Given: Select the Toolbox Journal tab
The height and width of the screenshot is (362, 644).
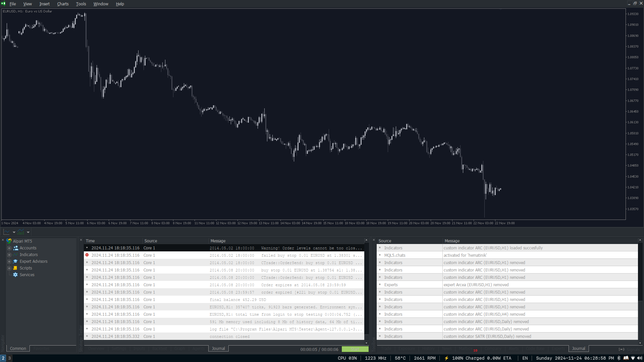Looking at the screenshot, I should 579,349.
